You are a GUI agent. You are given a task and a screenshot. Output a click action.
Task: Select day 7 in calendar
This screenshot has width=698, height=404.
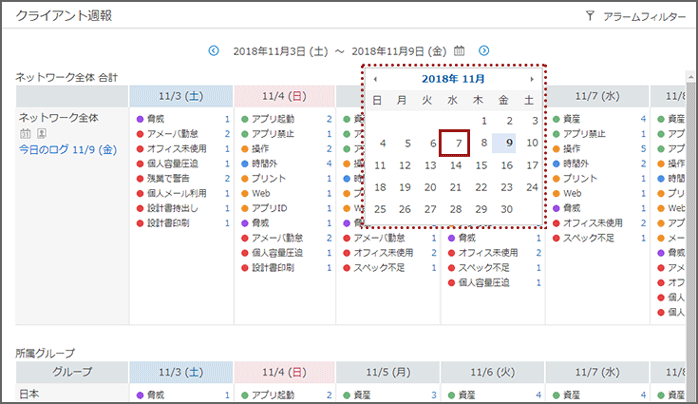455,143
